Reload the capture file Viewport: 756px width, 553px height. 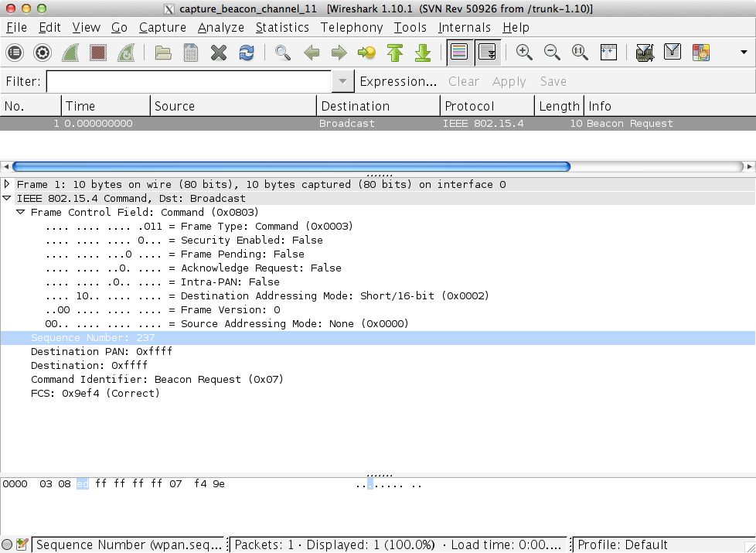pyautogui.click(x=247, y=52)
